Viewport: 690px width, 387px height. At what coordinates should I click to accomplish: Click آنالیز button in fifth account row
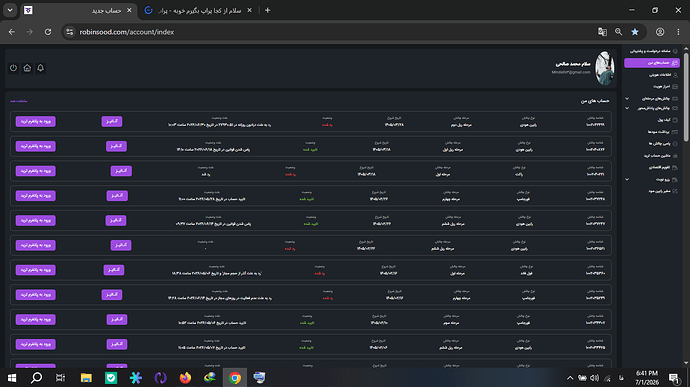tap(116, 220)
